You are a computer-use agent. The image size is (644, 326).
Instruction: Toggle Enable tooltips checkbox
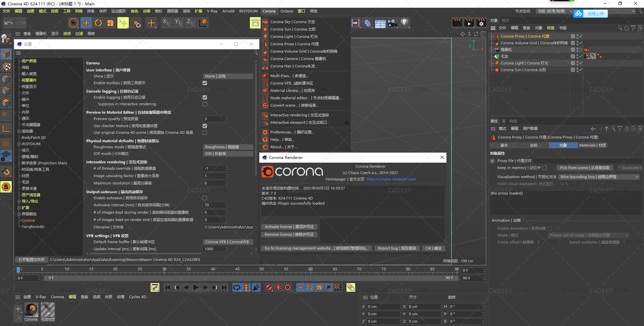[205, 83]
